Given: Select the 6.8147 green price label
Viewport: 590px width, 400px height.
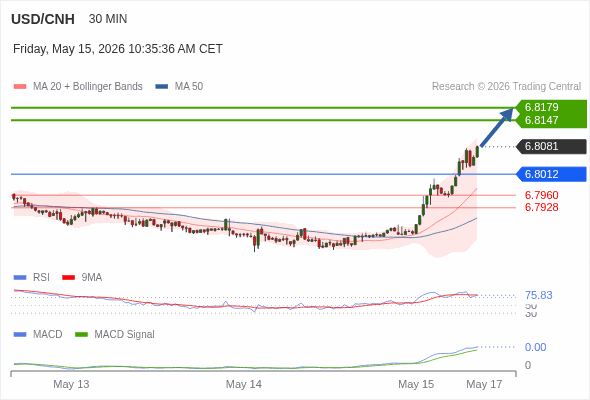Looking at the screenshot, I should (x=541, y=120).
